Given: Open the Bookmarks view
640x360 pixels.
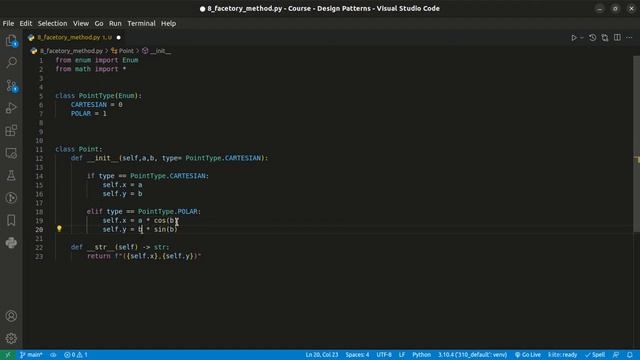Looking at the screenshot, I should (x=11, y=220).
